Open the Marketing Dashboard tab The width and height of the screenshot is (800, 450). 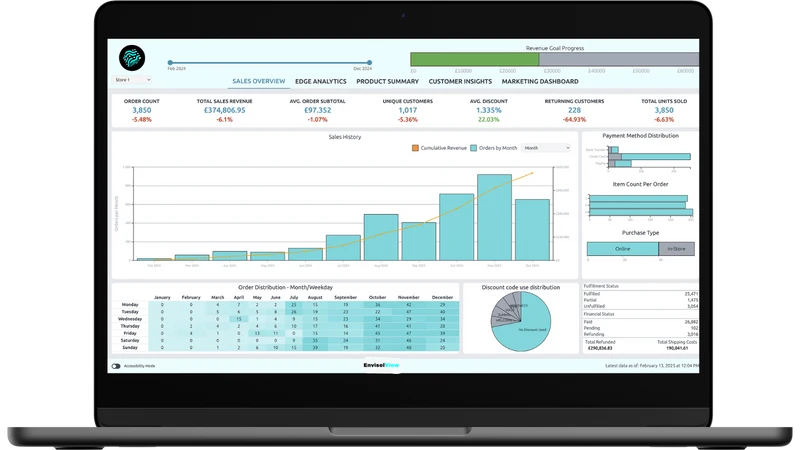click(x=540, y=81)
